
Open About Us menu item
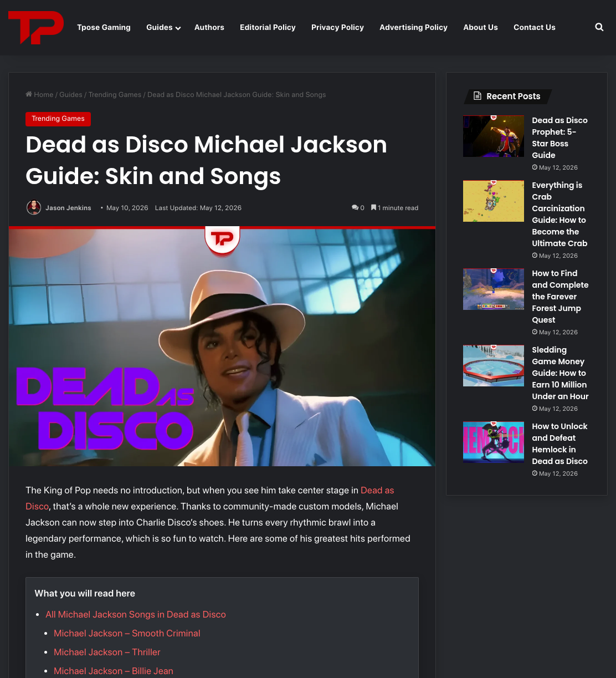pos(480,27)
